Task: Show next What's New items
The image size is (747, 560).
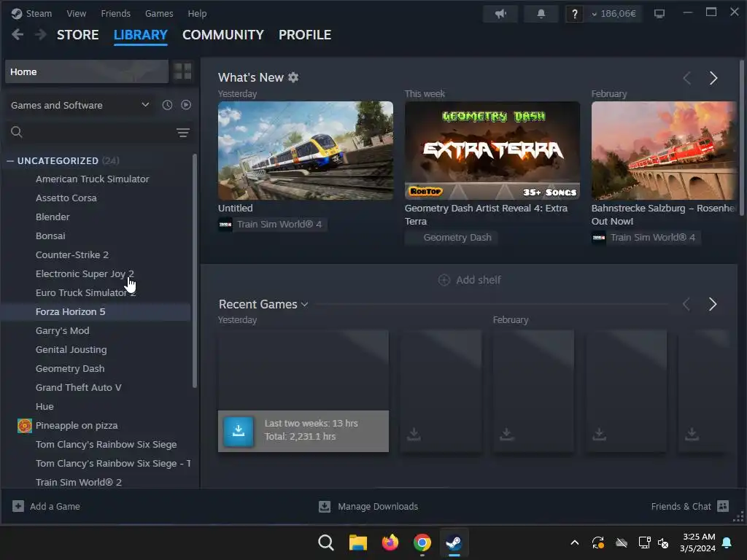Action: click(x=713, y=78)
